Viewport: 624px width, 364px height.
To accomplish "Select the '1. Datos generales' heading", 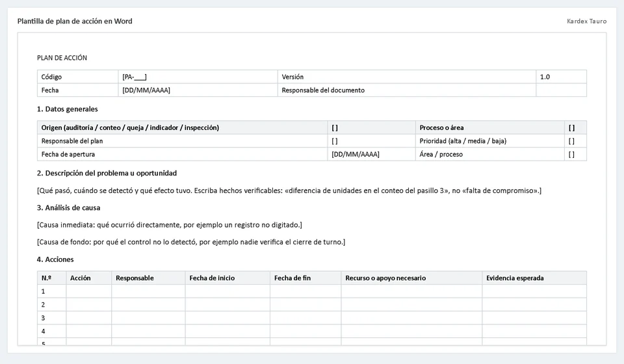I will [x=67, y=109].
